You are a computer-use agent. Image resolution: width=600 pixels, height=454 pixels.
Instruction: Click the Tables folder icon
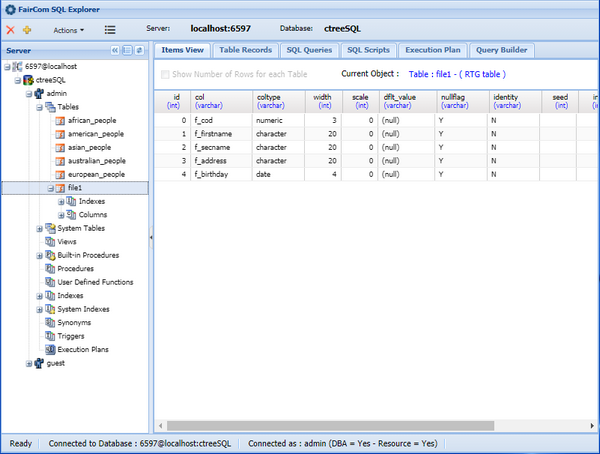coord(50,107)
